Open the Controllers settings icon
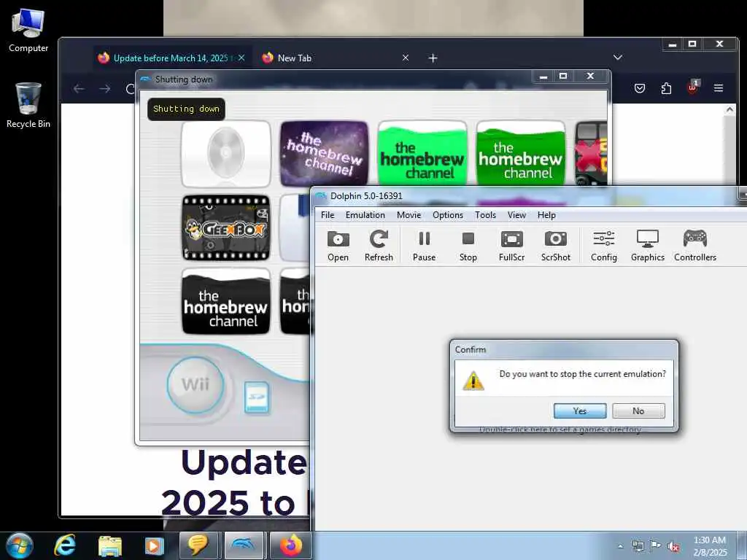Screen dimensions: 747x560 (x=695, y=246)
